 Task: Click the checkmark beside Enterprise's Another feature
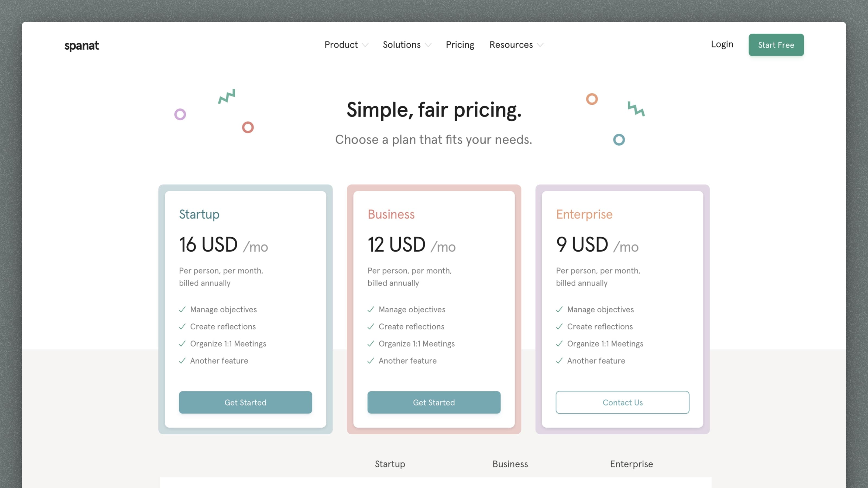(x=559, y=361)
